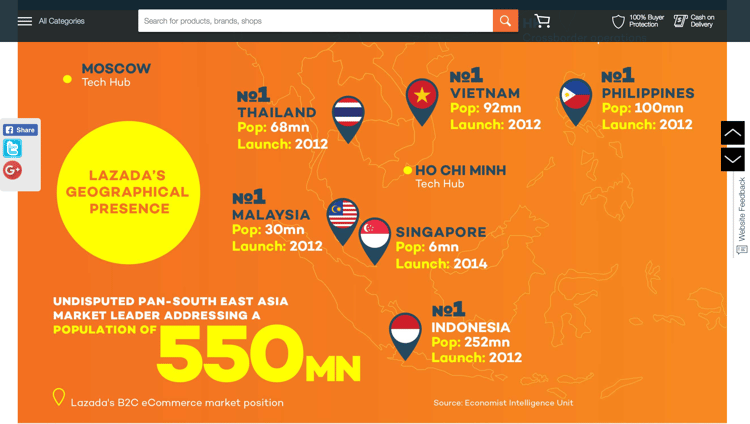Click the PHILIPPINES country name
Viewport: 750px width, 424px height.
coord(648,93)
